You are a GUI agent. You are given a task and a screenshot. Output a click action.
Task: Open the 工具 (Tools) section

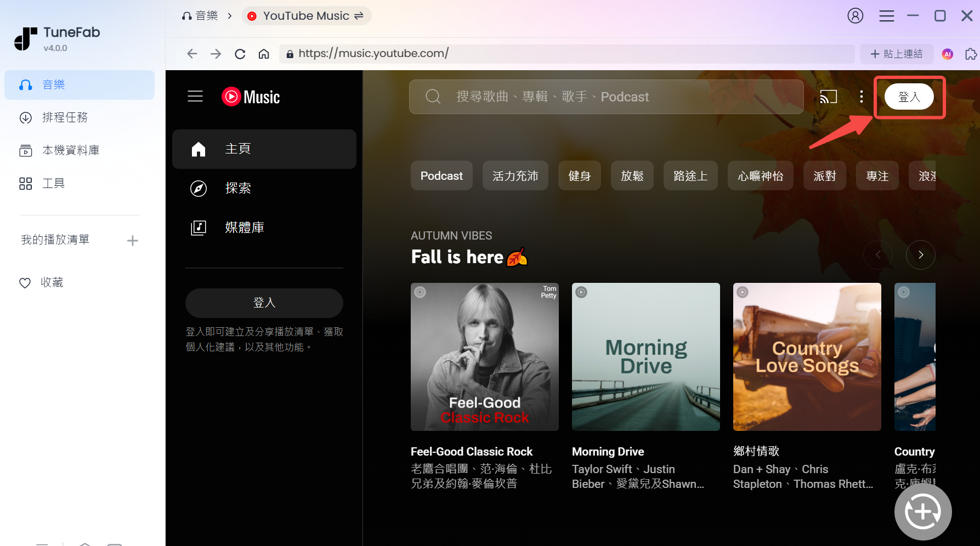click(x=53, y=183)
